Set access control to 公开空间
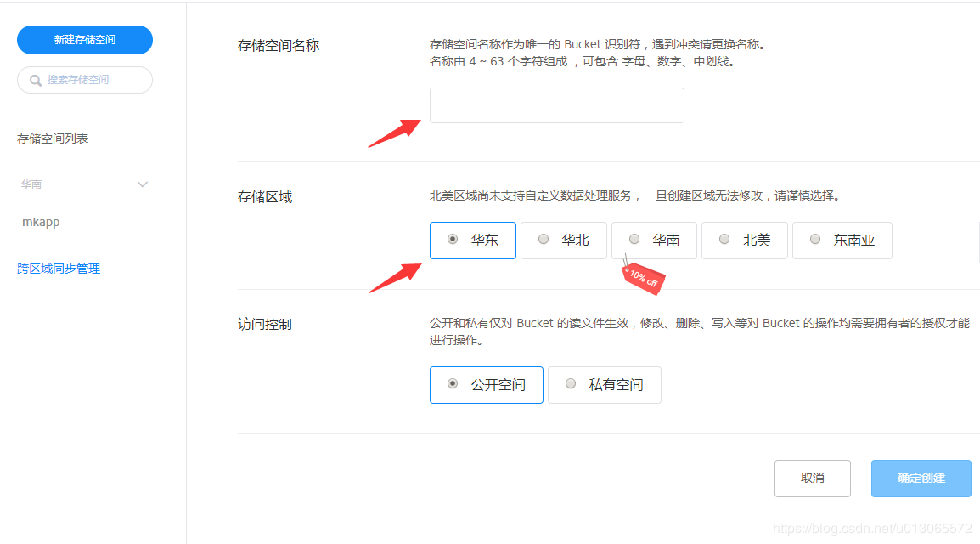The image size is (980, 544). (x=487, y=385)
